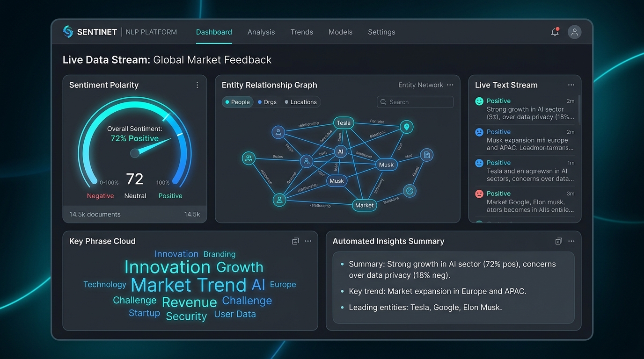Click the Branding key phrase
This screenshot has width=644, height=359.
[x=220, y=254]
